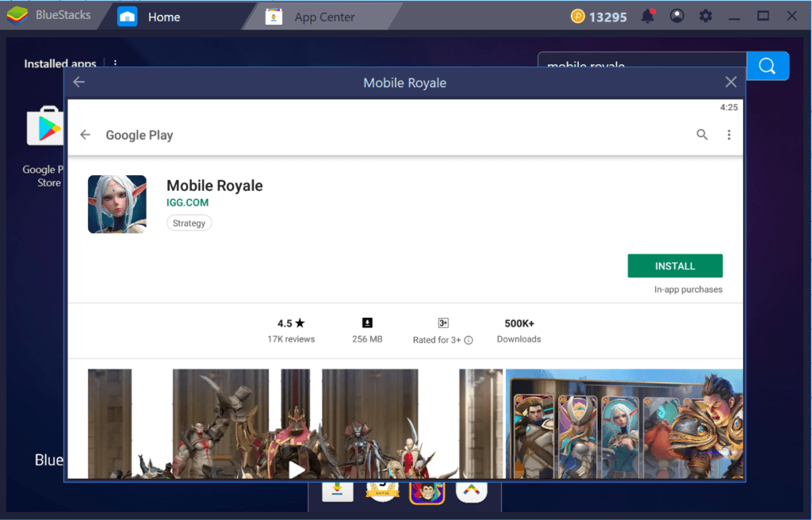Open the user account icon
Screen dimensions: 812x520
click(x=677, y=16)
